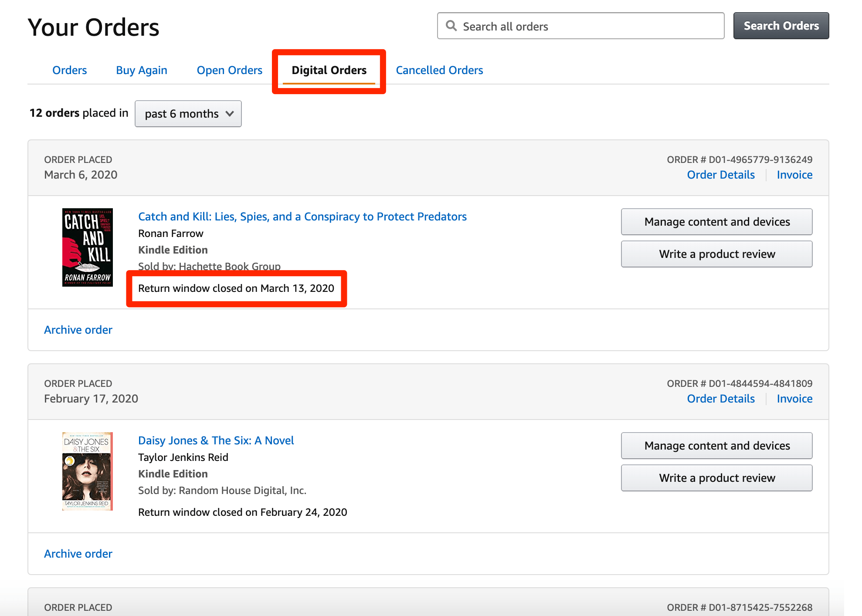
Task: Archive the February 17, 2020 order
Action: click(78, 554)
